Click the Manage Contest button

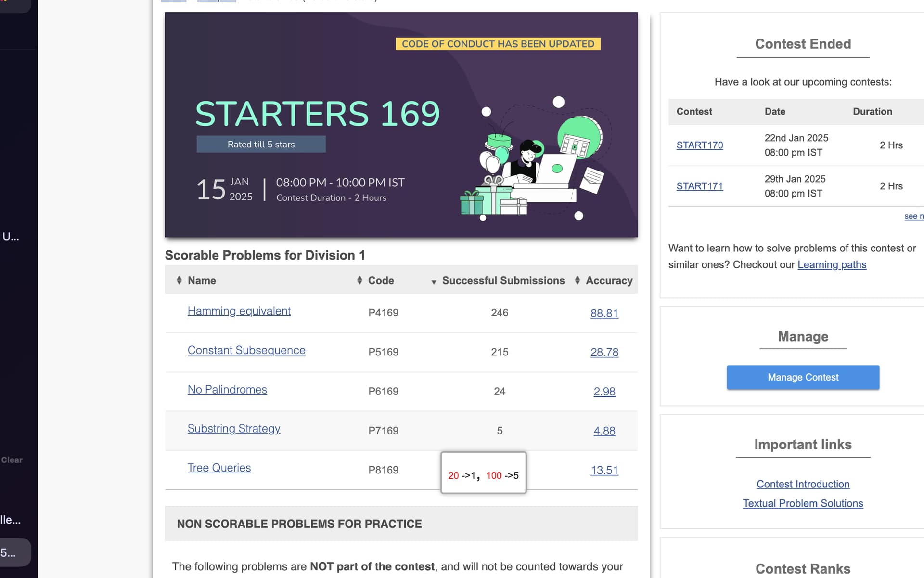pyautogui.click(x=802, y=377)
